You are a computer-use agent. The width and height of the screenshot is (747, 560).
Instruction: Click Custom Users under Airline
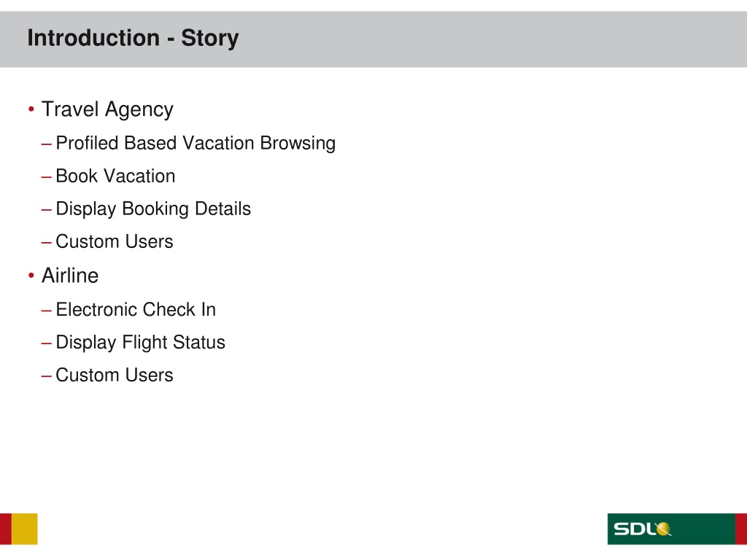click(115, 376)
